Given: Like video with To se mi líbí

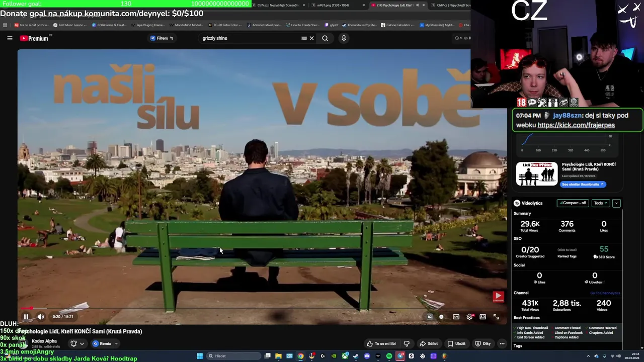Looking at the screenshot, I should click(381, 343).
